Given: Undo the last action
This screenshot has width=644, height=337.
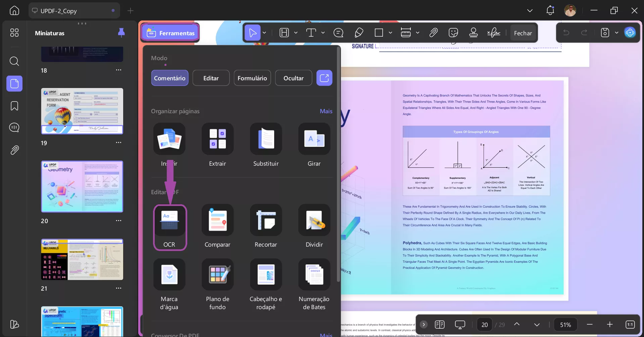Looking at the screenshot, I should [x=566, y=33].
